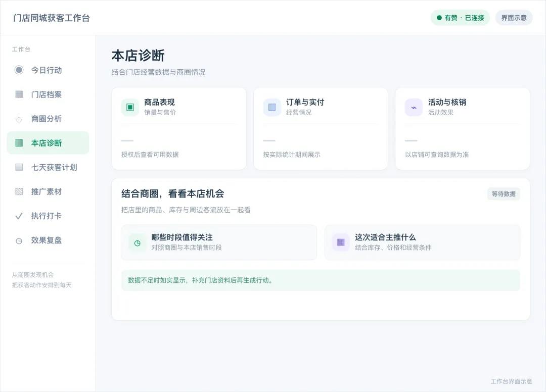Click the 把店里的商品、库存与周边客流放在一起看 description
The height and width of the screenshot is (392, 546).
pos(186,210)
